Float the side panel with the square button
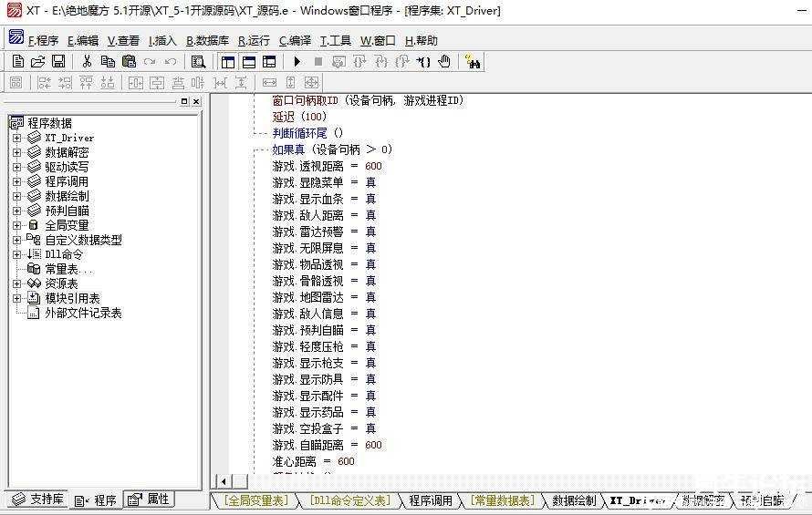This screenshot has height=515, width=812. (x=184, y=101)
